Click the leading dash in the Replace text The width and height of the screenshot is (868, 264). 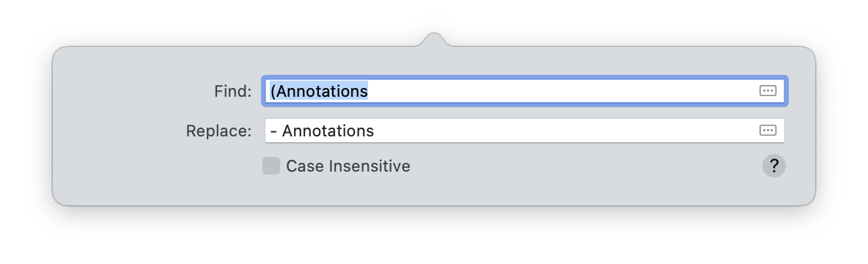[273, 131]
